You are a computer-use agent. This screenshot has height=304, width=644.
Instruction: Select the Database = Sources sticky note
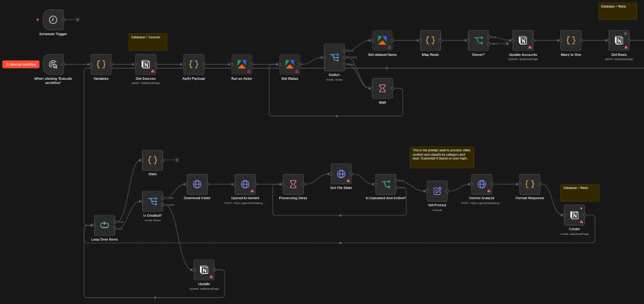pyautogui.click(x=148, y=42)
